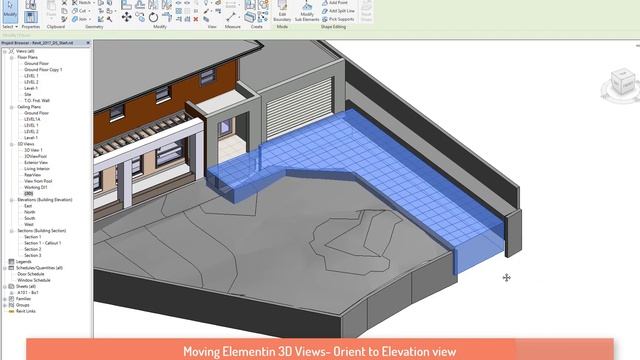The image size is (640, 360).
Task: Click the roll-up garage door in model
Action: pyautogui.click(x=300, y=108)
